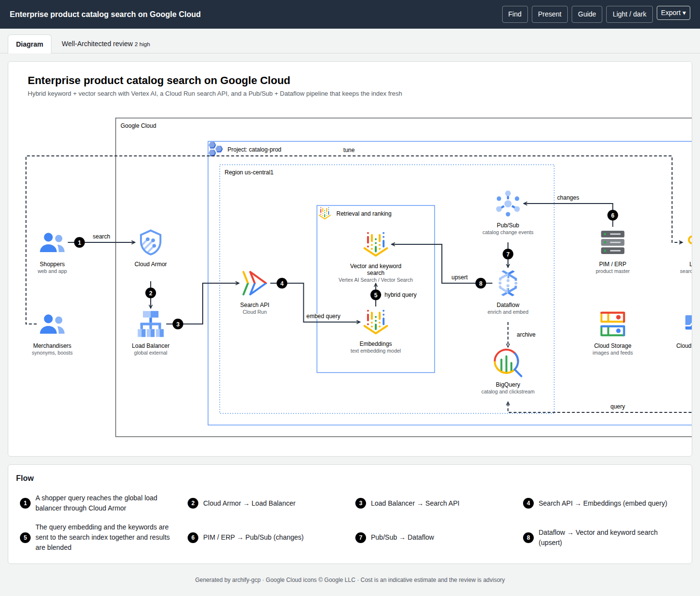Select flow step "Search API → Embeddings (embed query)"

[595, 503]
